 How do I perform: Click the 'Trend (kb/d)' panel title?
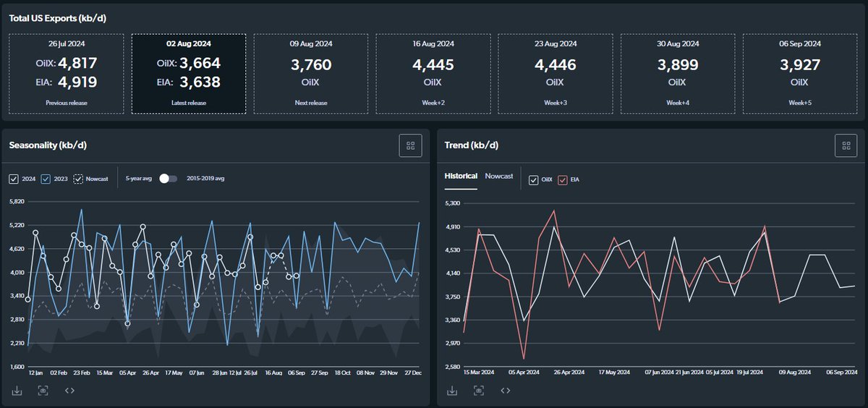472,145
